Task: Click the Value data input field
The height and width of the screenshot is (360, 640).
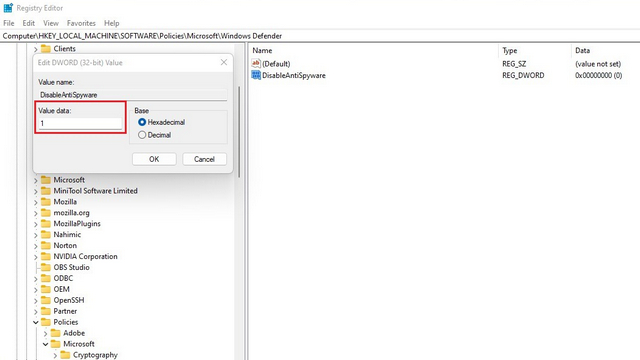Action: pos(80,123)
